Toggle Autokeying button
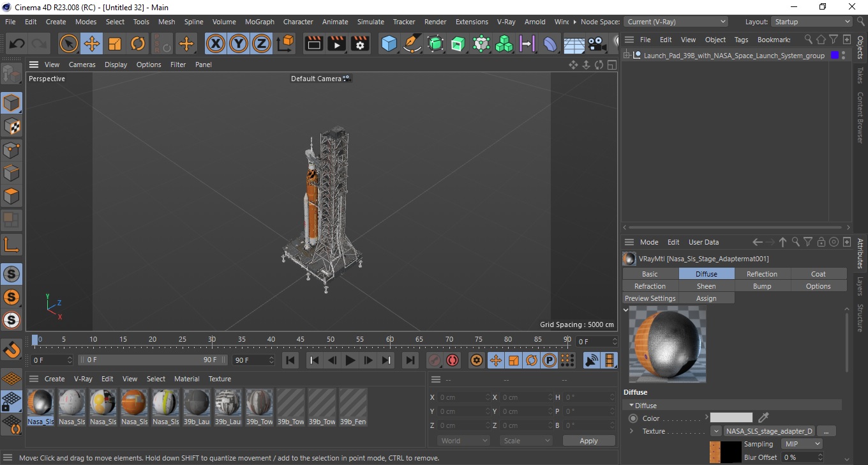868x465 pixels. [x=453, y=360]
